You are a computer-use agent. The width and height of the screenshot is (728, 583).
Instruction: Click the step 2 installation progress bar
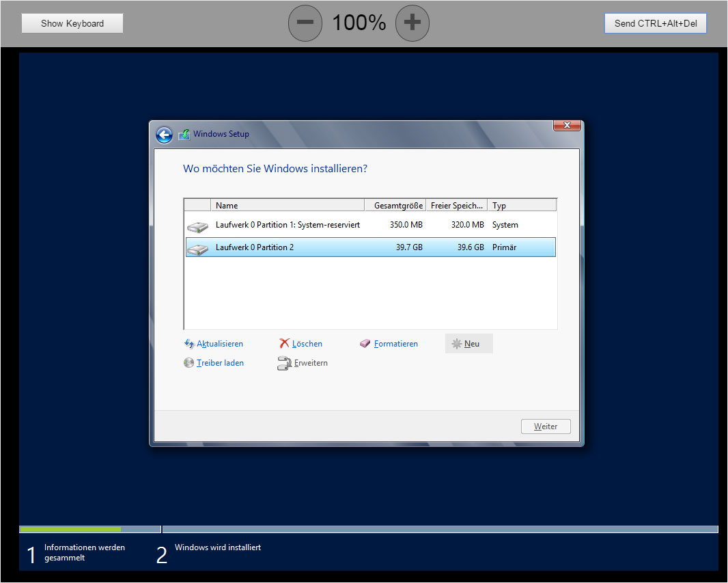click(x=440, y=529)
